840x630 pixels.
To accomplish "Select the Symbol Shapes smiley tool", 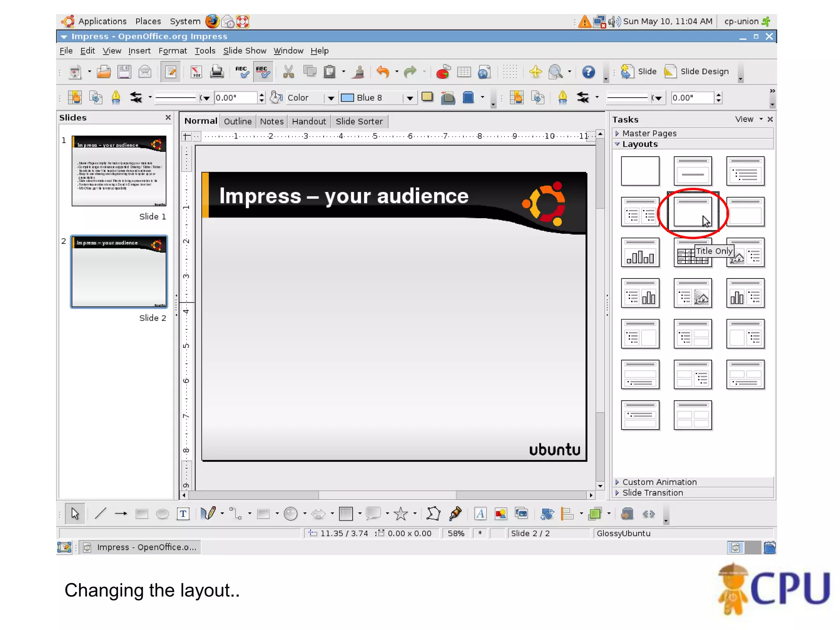I will pyautogui.click(x=290, y=514).
